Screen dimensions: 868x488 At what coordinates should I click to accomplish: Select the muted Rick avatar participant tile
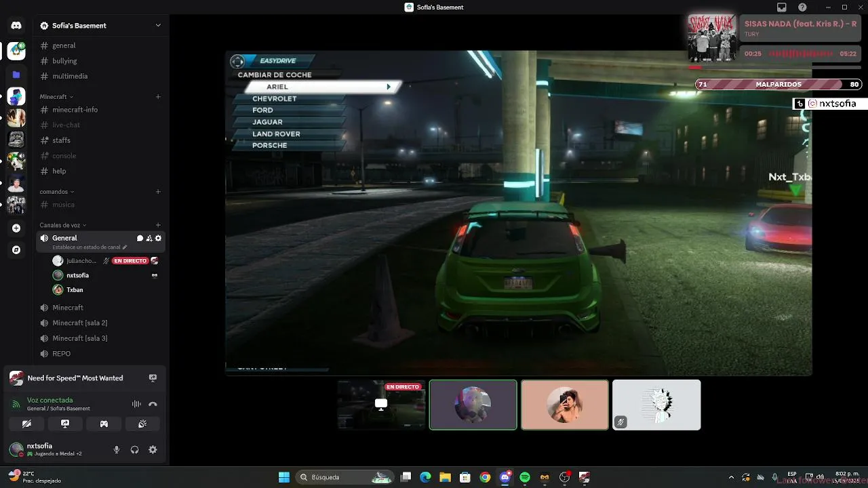pos(656,405)
